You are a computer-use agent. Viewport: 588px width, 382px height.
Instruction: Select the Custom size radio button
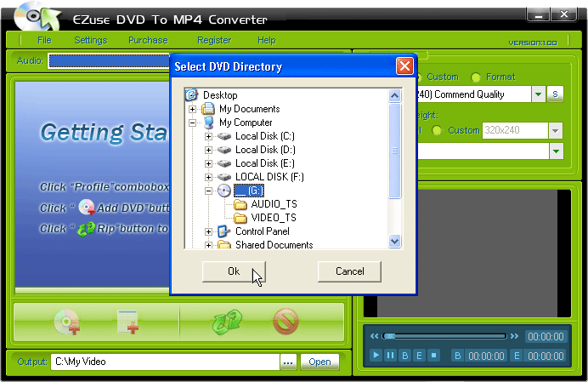coord(437,130)
